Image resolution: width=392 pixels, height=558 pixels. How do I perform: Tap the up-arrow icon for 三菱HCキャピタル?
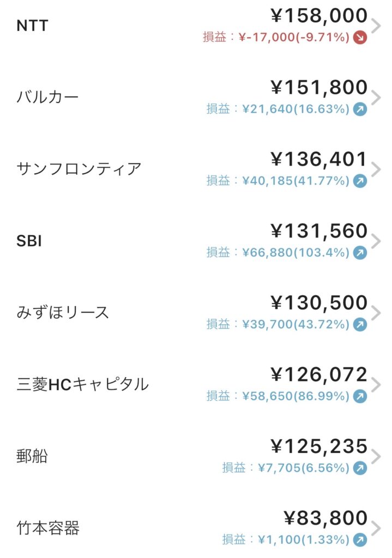tap(360, 396)
